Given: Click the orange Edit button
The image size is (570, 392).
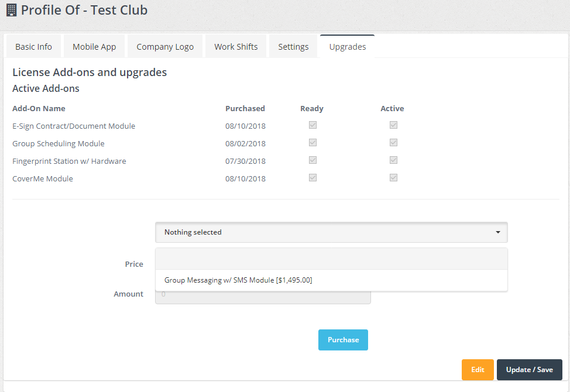Looking at the screenshot, I should [x=478, y=370].
